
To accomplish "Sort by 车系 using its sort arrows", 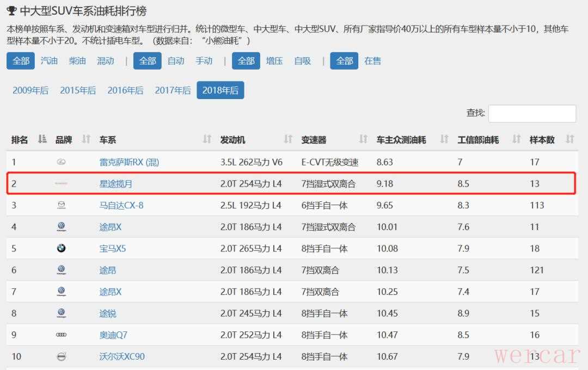I will (207, 139).
